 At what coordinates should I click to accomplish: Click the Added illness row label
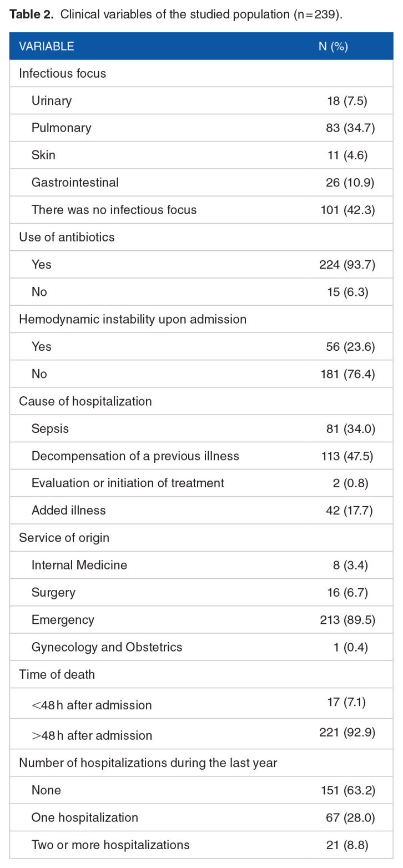tap(68, 510)
